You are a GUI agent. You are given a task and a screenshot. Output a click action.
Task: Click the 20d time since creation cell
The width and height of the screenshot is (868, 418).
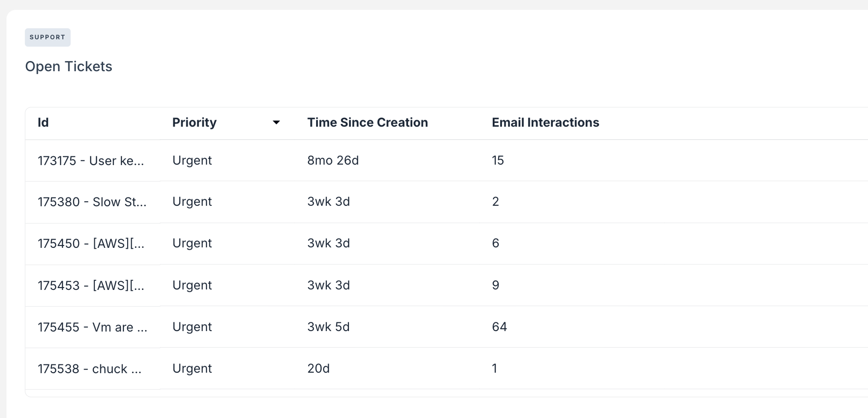click(318, 369)
